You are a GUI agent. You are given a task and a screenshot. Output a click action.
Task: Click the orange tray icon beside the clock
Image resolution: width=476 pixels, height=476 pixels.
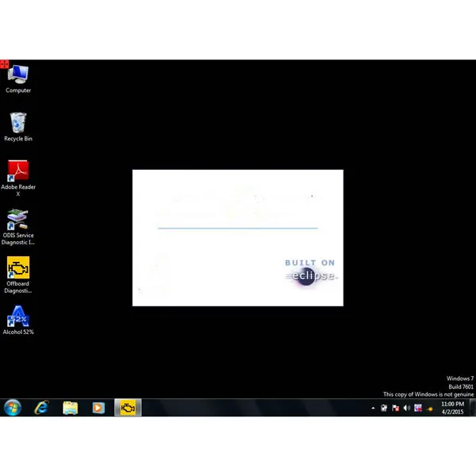429,409
